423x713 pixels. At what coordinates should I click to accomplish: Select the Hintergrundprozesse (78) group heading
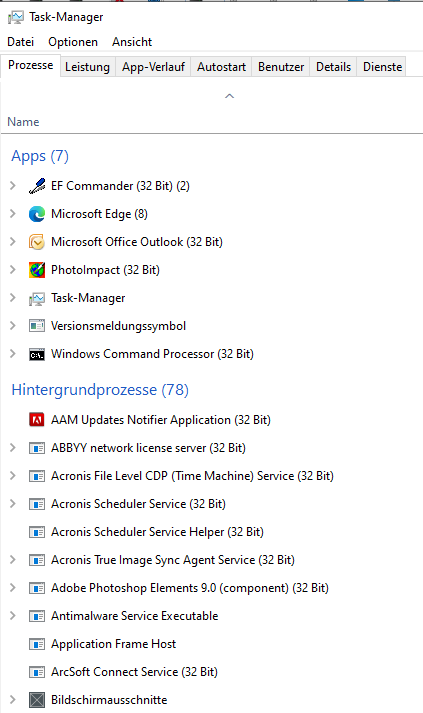click(x=100, y=390)
